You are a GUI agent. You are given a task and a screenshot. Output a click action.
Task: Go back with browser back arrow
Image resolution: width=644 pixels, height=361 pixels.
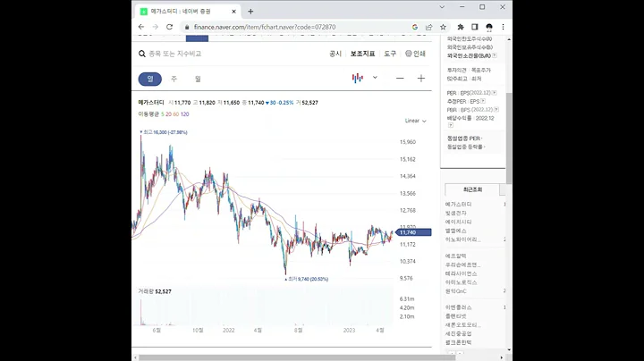(141, 27)
